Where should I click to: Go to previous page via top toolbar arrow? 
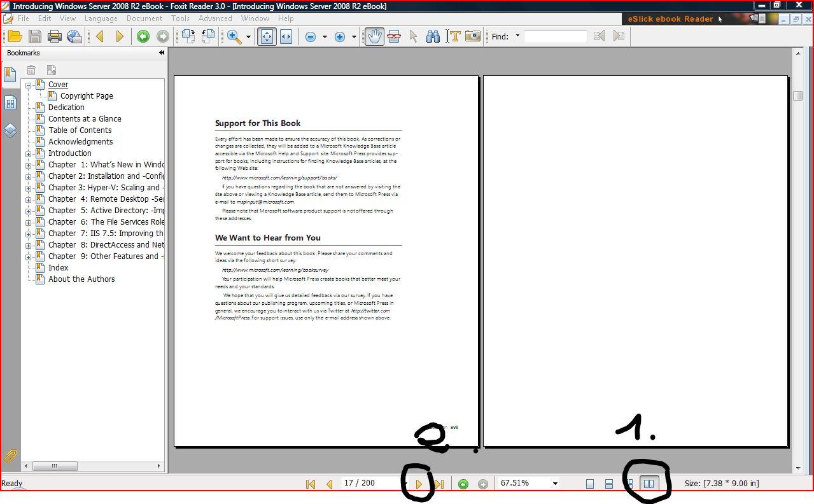pos(100,36)
